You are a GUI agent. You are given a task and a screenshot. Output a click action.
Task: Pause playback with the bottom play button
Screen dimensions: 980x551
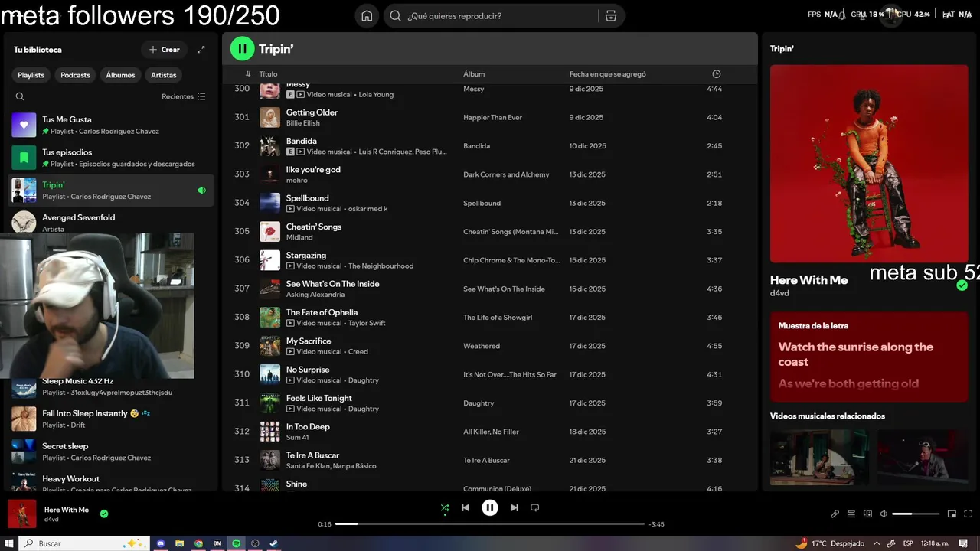[x=490, y=507]
